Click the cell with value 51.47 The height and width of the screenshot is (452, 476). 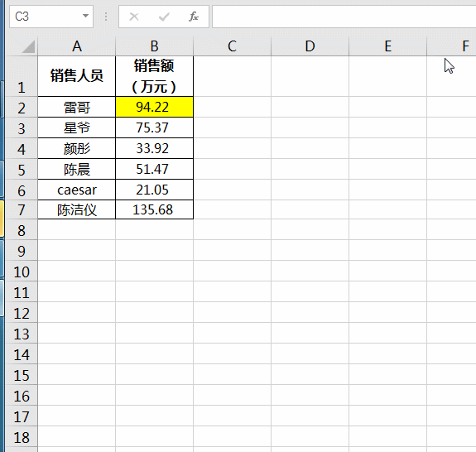pos(154,169)
